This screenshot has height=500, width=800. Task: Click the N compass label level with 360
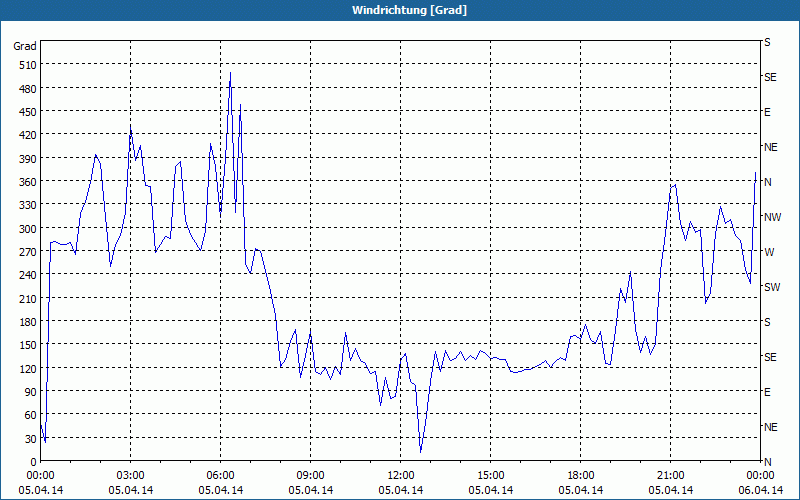coord(768,182)
